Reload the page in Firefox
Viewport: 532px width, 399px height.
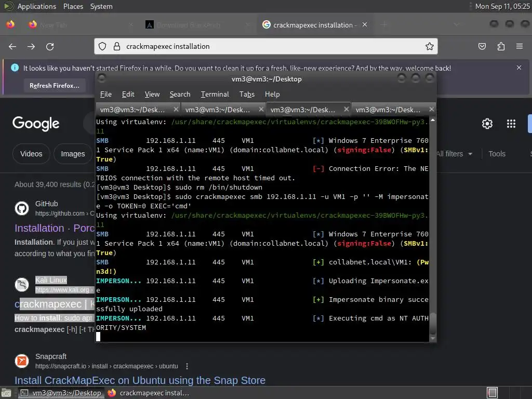click(x=50, y=46)
